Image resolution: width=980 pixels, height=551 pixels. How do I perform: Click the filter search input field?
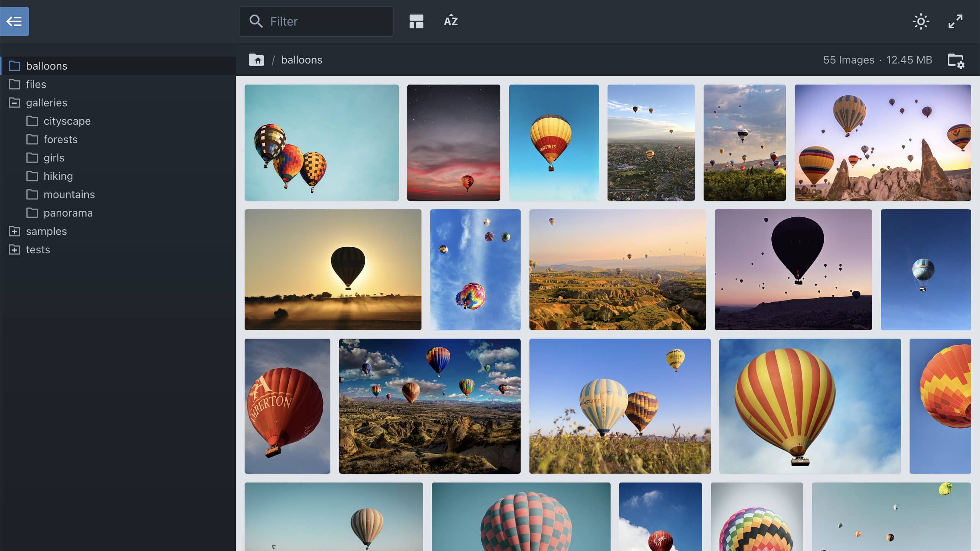[317, 21]
